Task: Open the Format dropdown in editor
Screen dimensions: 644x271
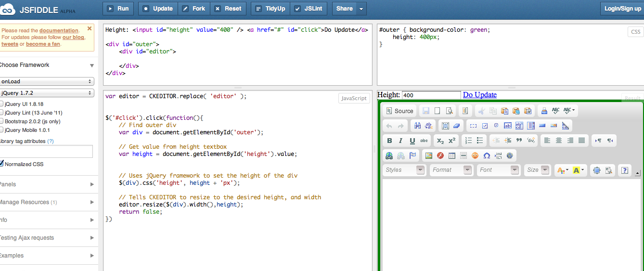Action: click(x=451, y=170)
